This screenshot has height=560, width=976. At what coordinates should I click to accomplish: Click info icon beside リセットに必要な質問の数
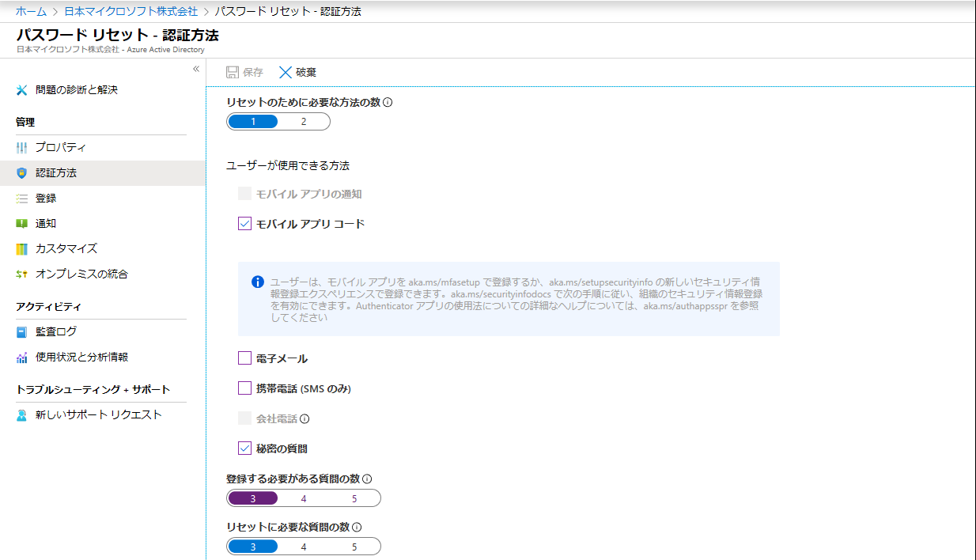pyautogui.click(x=357, y=527)
